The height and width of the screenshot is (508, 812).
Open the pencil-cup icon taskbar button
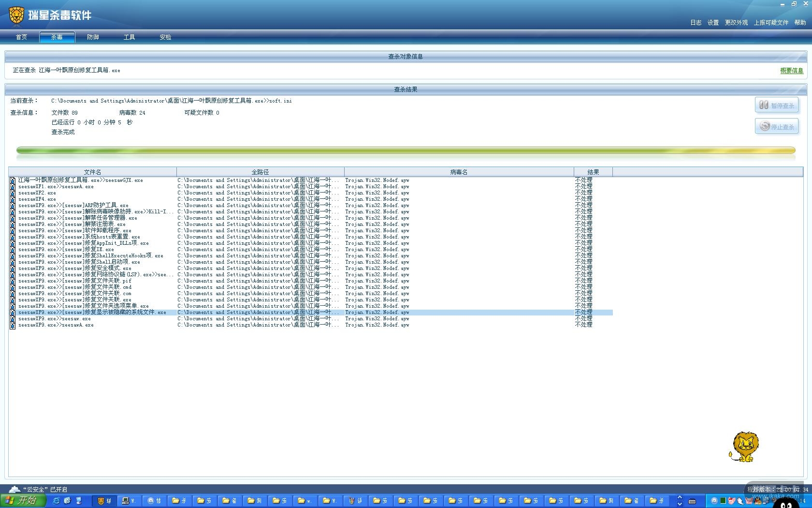(x=355, y=501)
